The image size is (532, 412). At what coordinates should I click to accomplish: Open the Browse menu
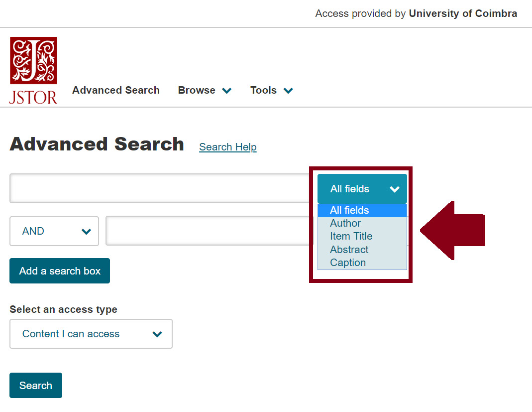click(x=197, y=90)
